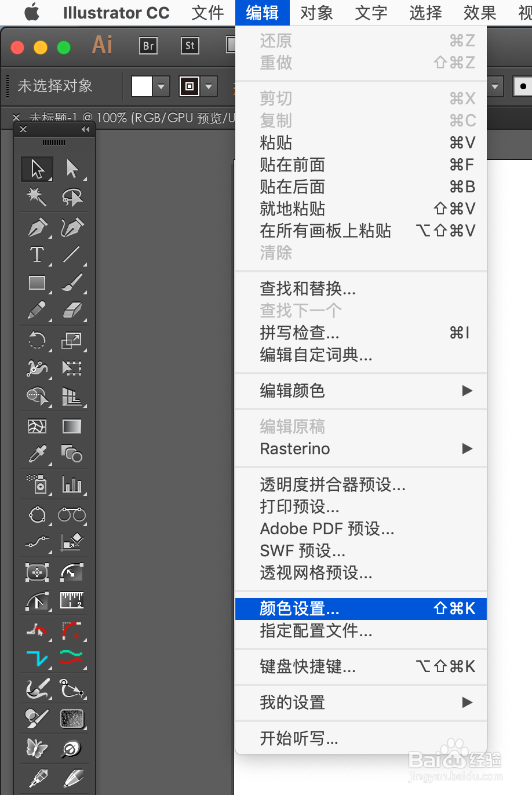Open the Apple menu
Image resolution: width=532 pixels, height=795 pixels.
coord(32,13)
